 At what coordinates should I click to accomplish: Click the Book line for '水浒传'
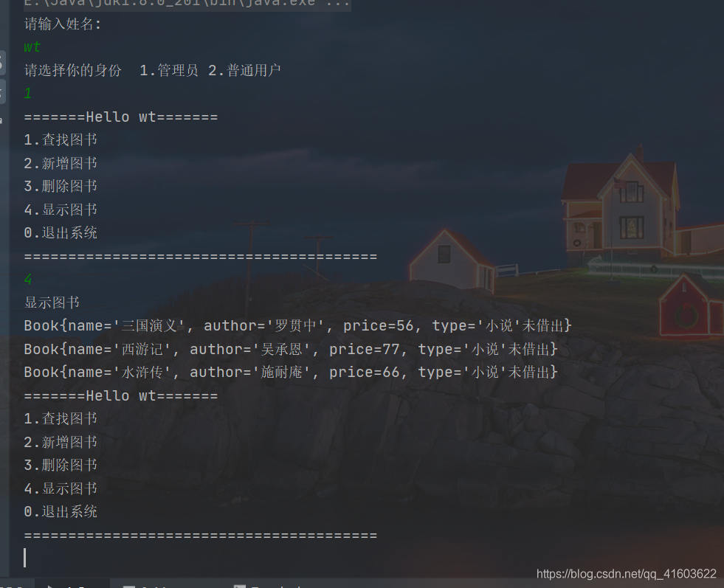pos(291,373)
